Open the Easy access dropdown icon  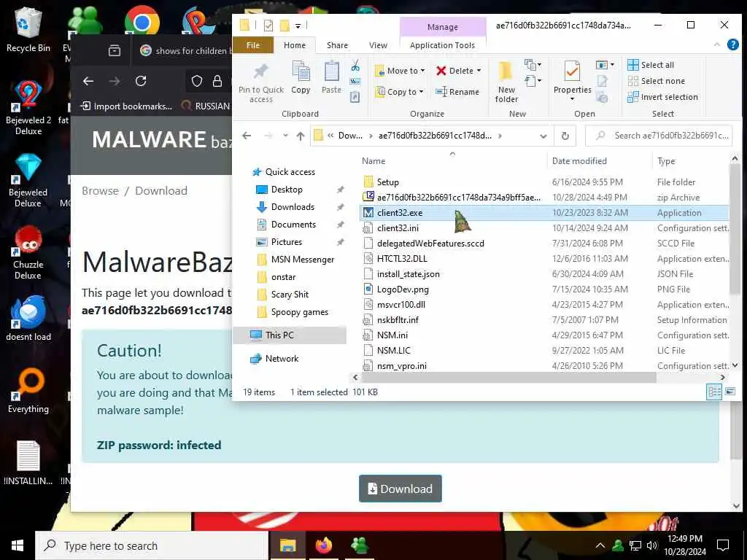tap(533, 82)
